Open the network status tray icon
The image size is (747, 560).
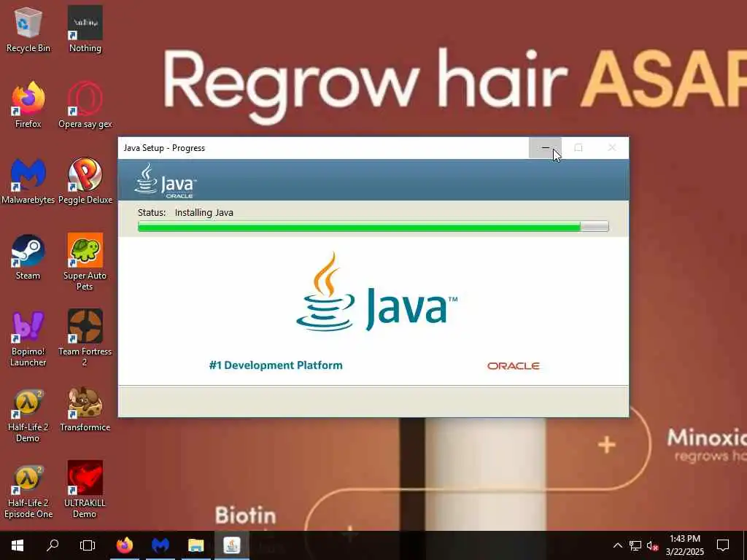635,545
